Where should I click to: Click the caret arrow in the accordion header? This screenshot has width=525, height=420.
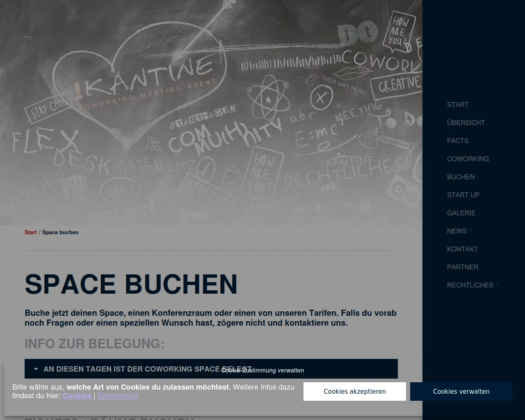tap(36, 369)
